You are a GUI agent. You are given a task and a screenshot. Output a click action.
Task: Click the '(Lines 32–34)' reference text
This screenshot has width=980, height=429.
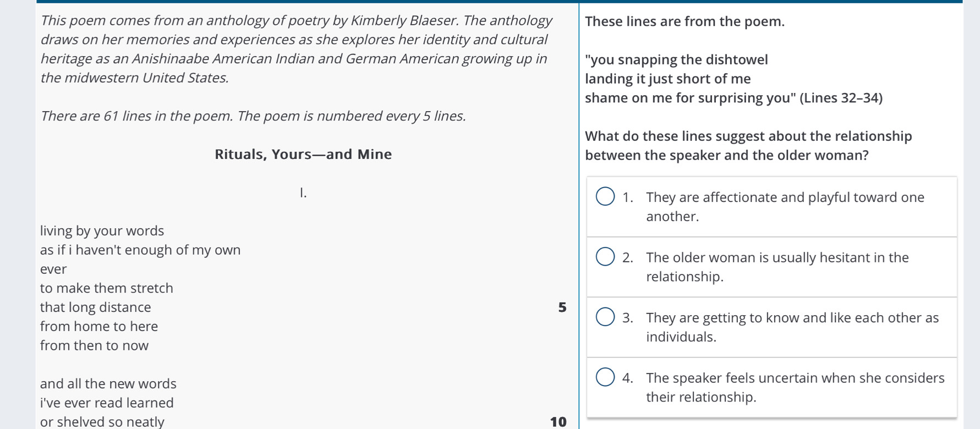tap(841, 98)
